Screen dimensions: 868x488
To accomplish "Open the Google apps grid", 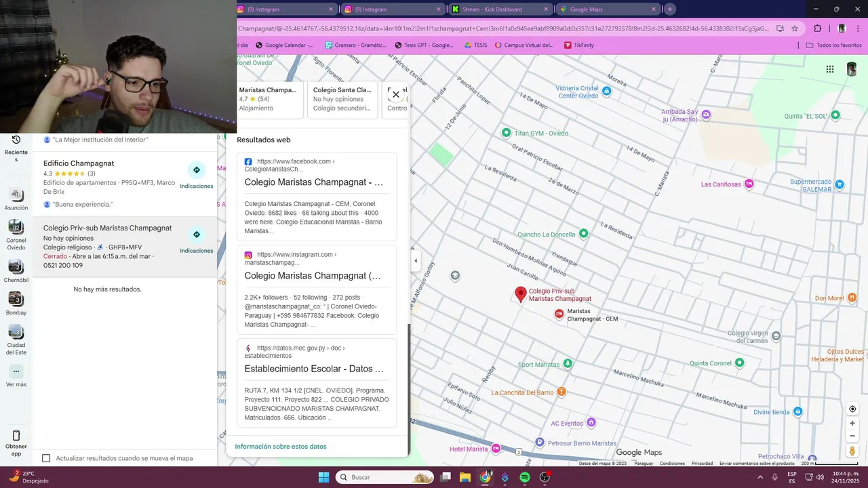I will [830, 69].
